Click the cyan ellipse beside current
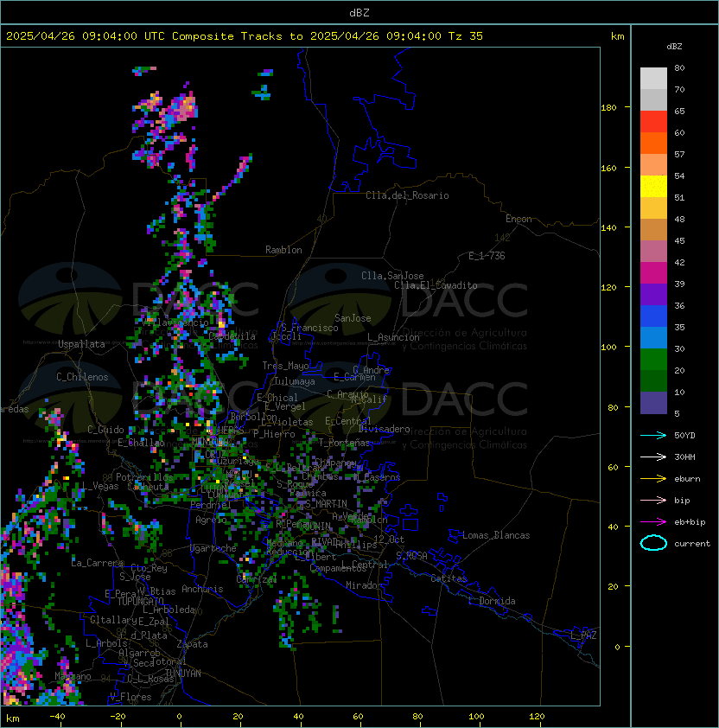Viewport: 719px width, 728px height. coord(653,543)
